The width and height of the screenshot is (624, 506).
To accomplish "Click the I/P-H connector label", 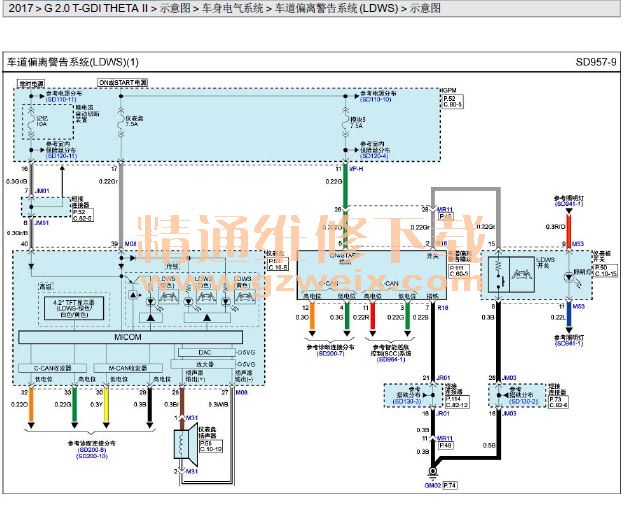I will tap(356, 169).
